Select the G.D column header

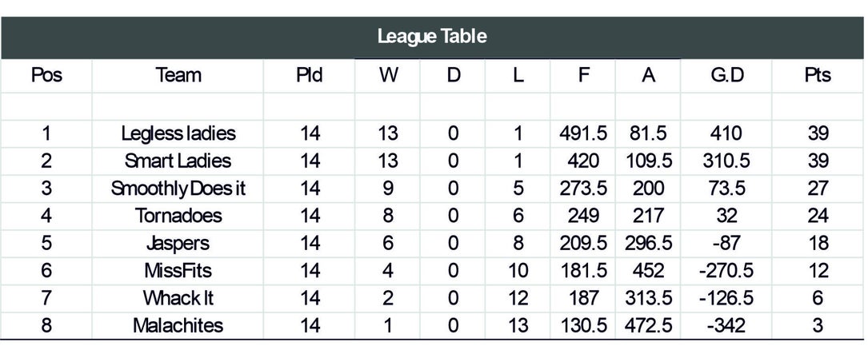pyautogui.click(x=726, y=74)
